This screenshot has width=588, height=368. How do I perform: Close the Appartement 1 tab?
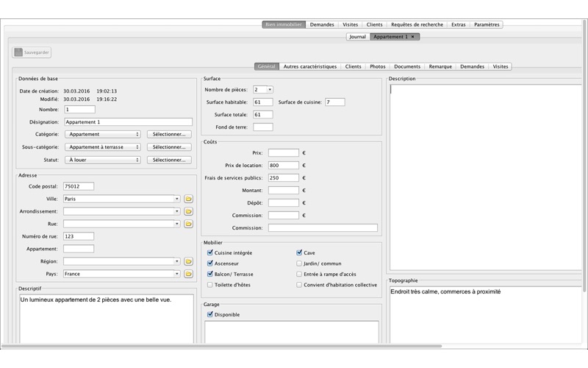pyautogui.click(x=413, y=37)
